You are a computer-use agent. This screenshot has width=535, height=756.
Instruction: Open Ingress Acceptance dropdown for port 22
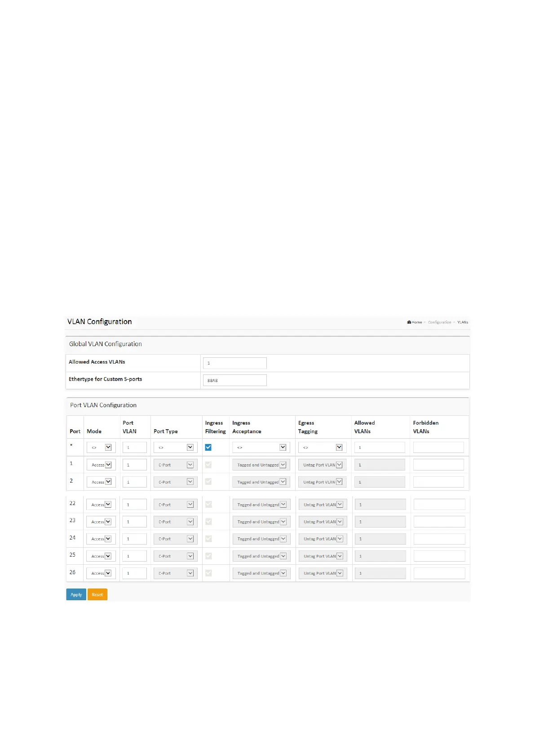coord(261,505)
